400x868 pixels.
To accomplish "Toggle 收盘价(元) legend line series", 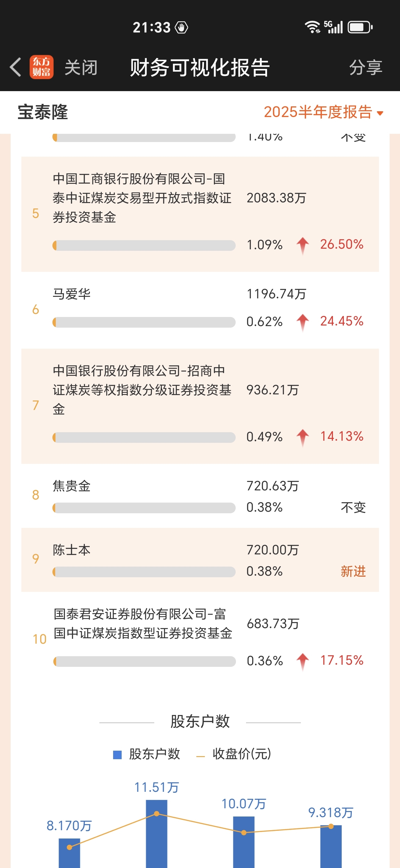I will coord(234,754).
